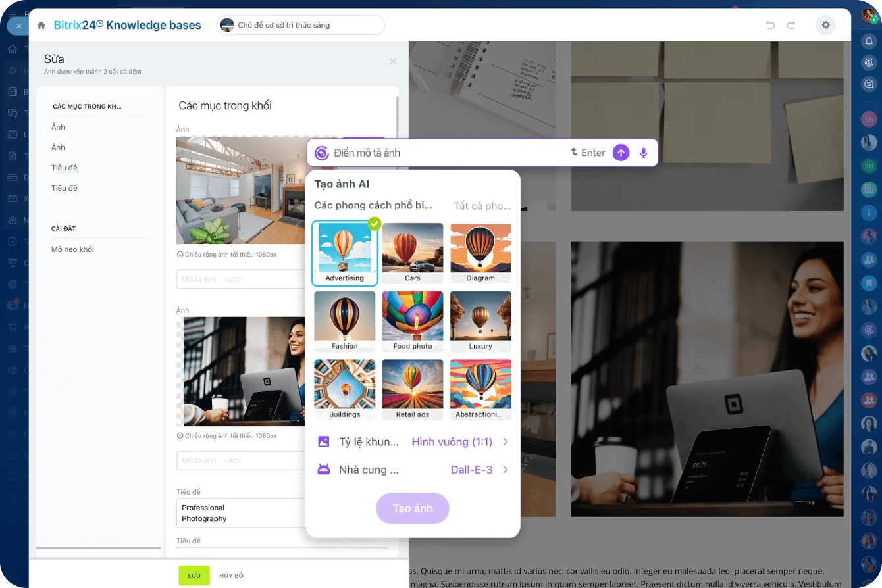Select the Advertising style
This screenshot has height=588, width=882.
point(344,253)
